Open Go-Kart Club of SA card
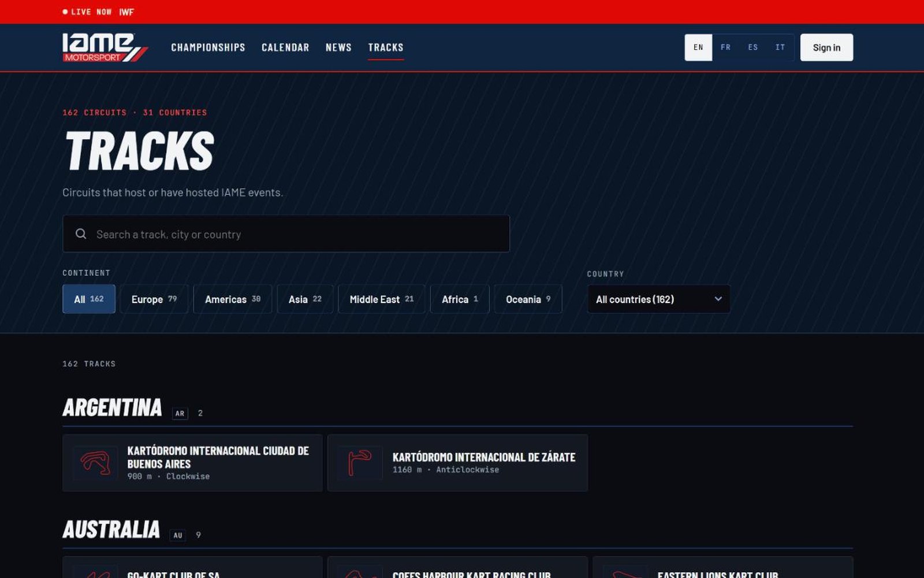 [192, 567]
